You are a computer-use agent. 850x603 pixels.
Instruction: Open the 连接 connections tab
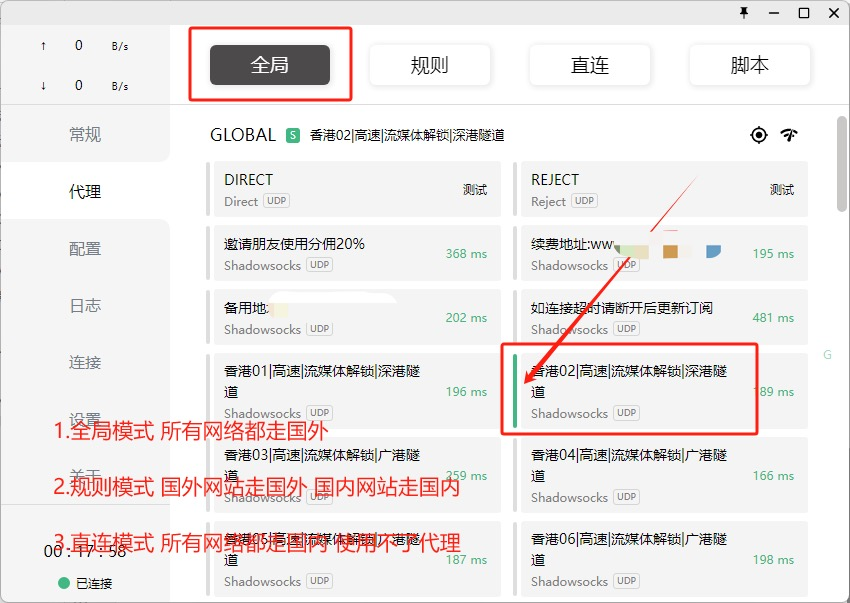(85, 363)
